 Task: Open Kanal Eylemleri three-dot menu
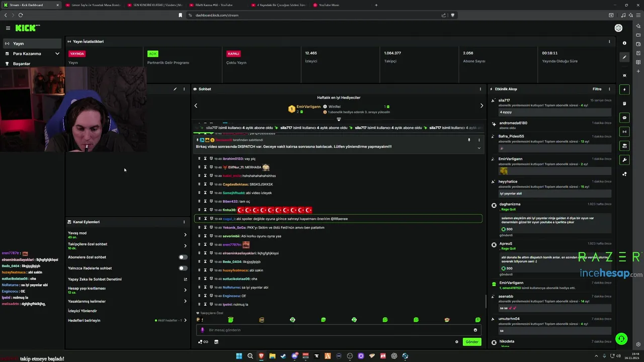(x=184, y=222)
